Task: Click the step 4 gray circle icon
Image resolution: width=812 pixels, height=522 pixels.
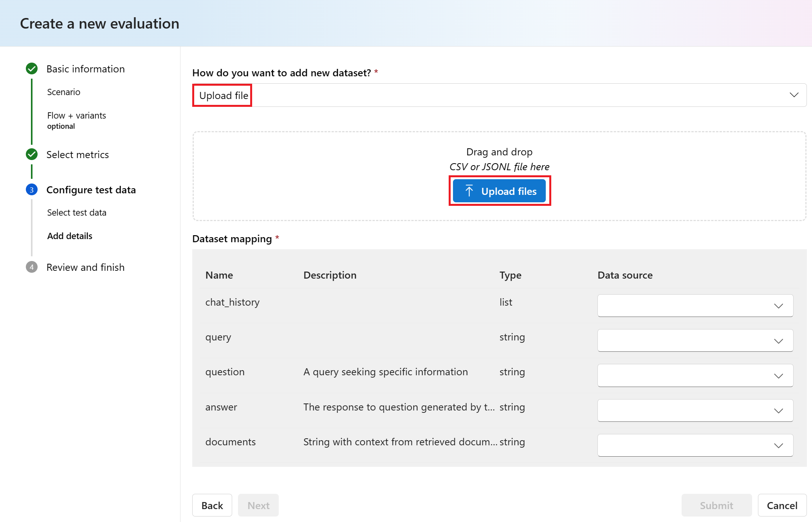Action: pos(32,267)
